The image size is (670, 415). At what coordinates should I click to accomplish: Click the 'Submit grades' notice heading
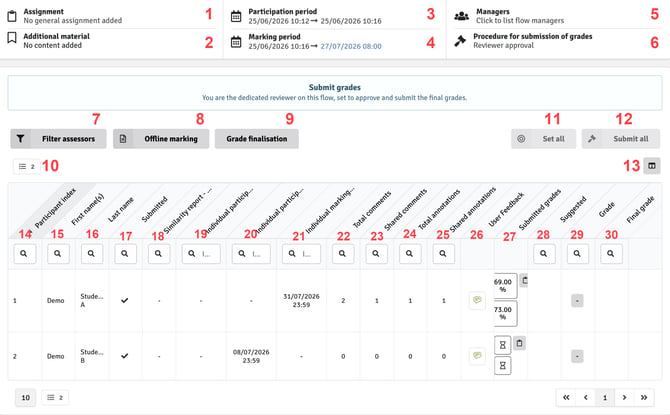[335, 87]
